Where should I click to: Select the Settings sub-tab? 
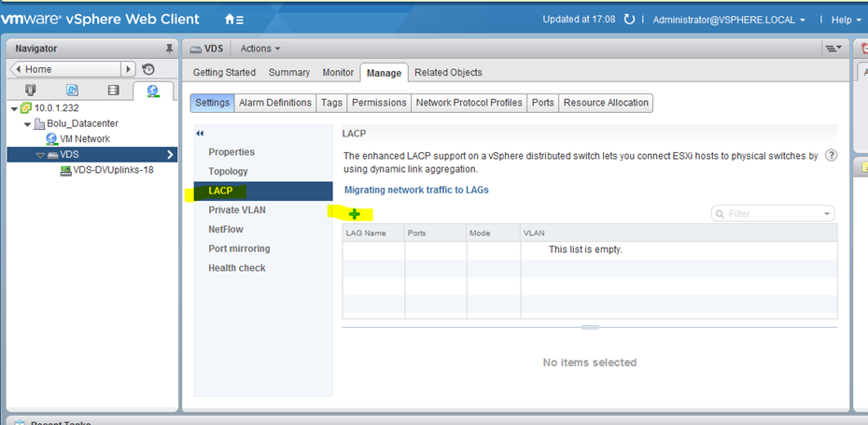(x=213, y=103)
